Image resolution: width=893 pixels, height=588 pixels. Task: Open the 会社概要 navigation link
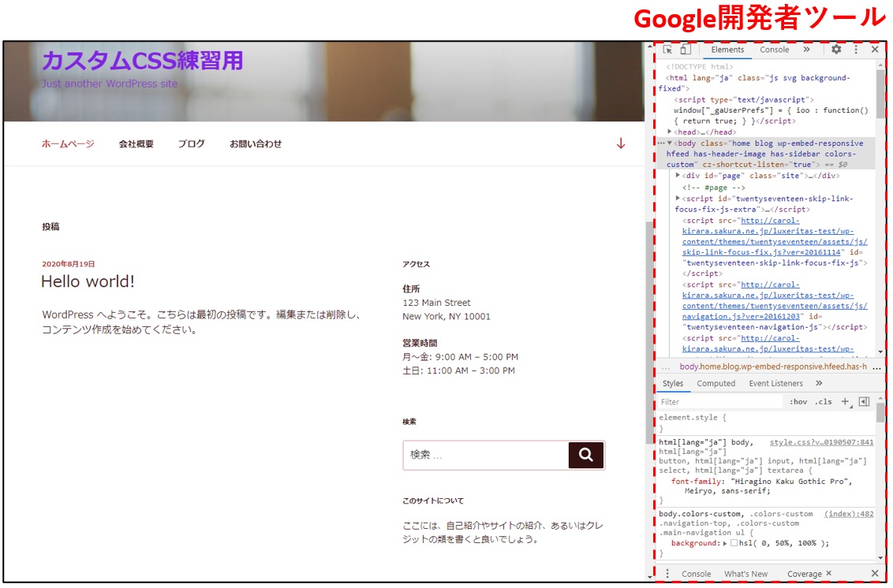(x=136, y=144)
